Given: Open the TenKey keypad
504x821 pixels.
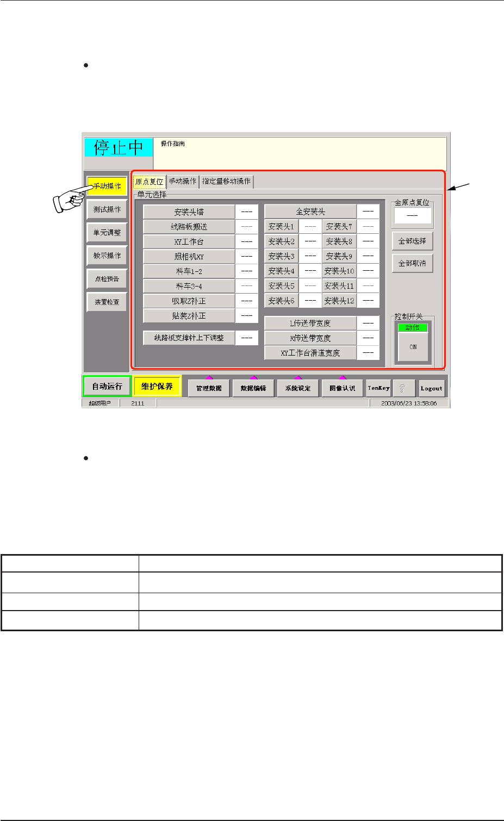Looking at the screenshot, I should 378,388.
